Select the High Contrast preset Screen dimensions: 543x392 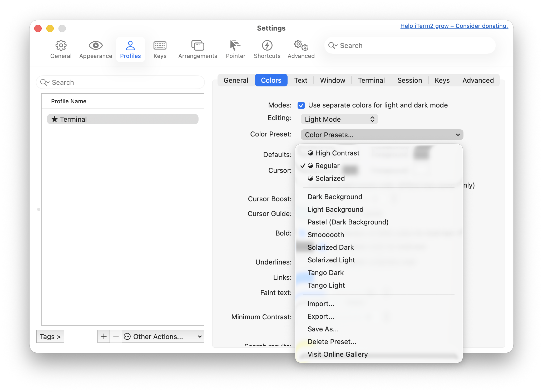(x=337, y=153)
